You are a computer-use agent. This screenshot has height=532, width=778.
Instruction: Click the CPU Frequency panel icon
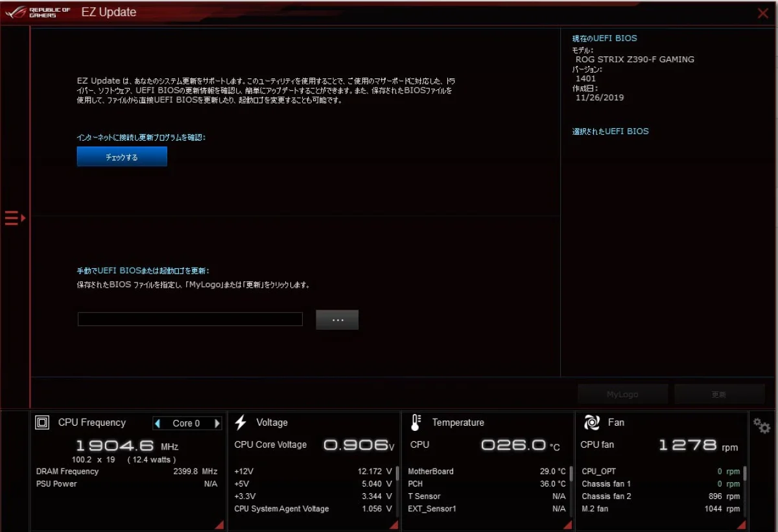(42, 422)
